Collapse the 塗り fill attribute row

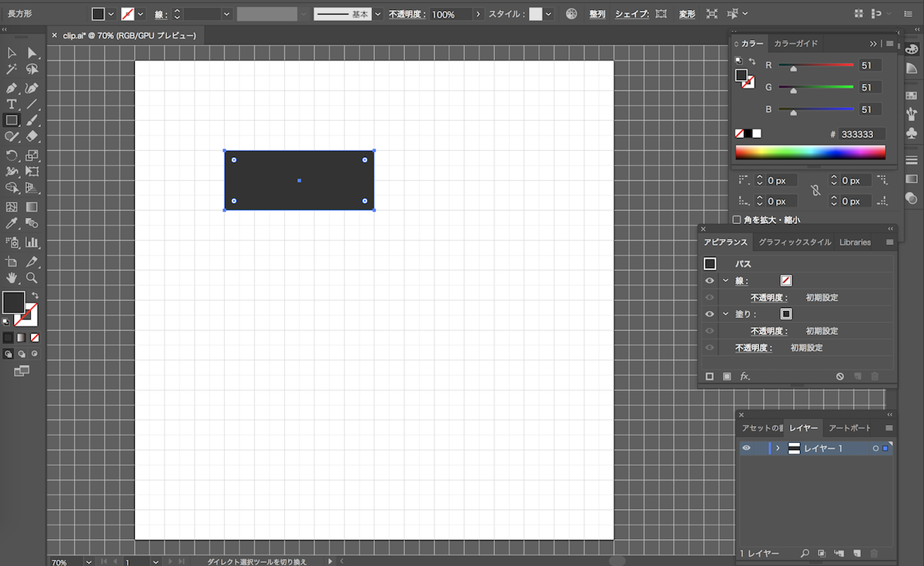click(725, 314)
